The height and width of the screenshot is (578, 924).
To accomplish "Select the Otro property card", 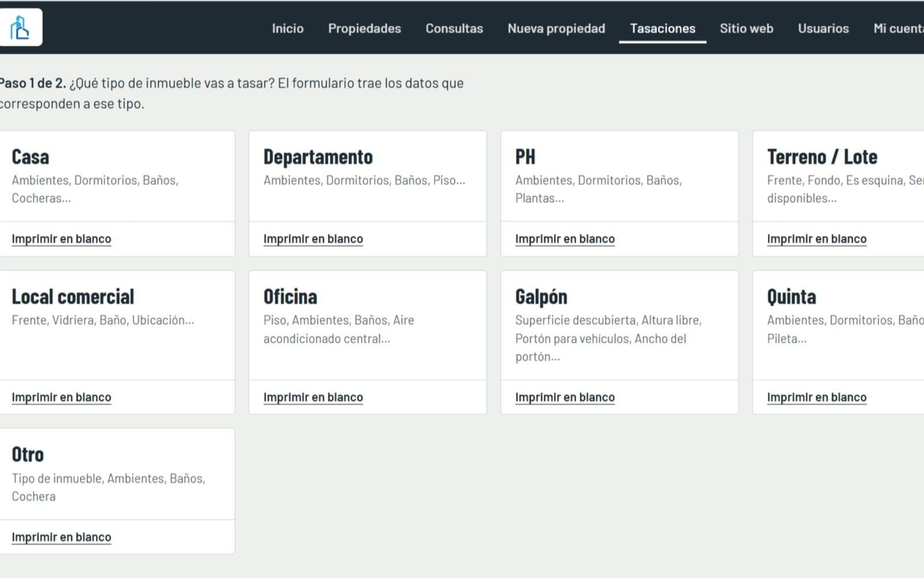I will pyautogui.click(x=117, y=474).
